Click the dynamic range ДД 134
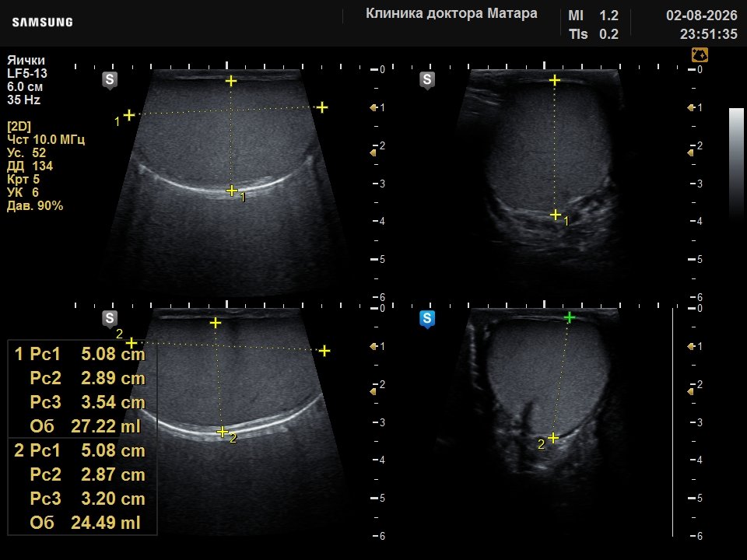 coord(30,166)
